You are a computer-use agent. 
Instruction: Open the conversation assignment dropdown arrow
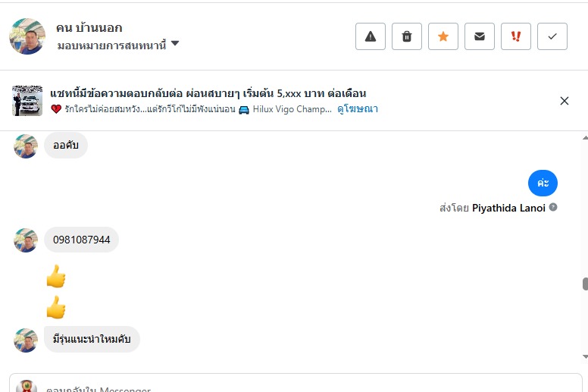point(175,44)
